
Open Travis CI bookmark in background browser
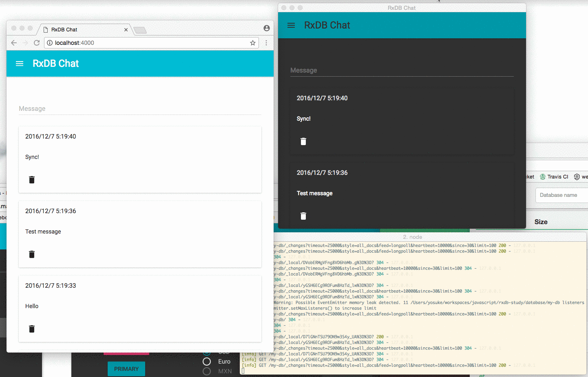tap(554, 177)
